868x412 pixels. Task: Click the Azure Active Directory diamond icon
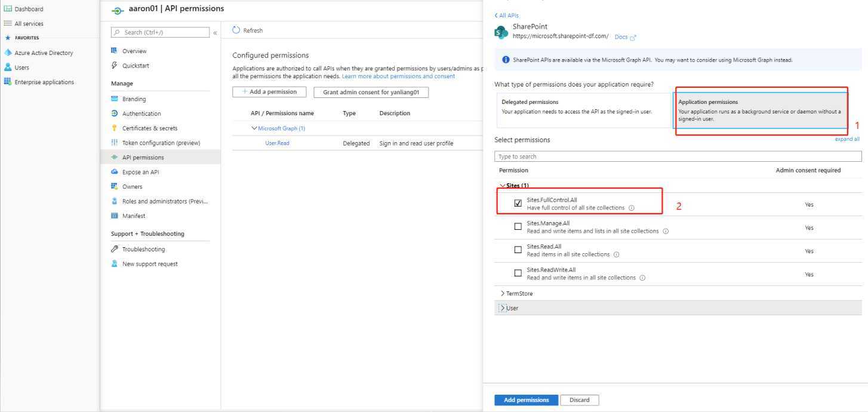pos(8,53)
